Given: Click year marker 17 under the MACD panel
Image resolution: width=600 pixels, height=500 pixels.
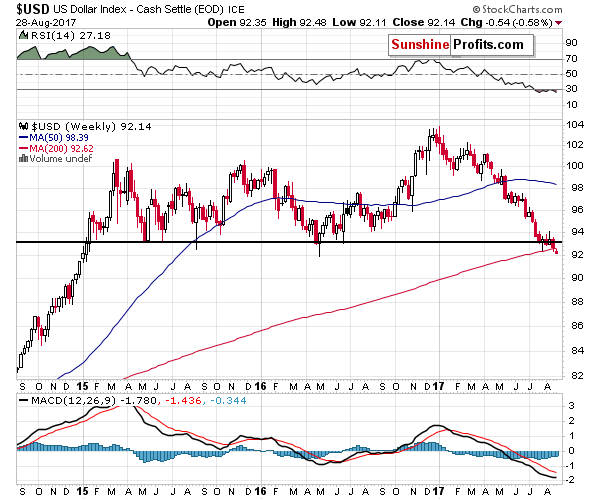Looking at the screenshot, I should point(439,491).
